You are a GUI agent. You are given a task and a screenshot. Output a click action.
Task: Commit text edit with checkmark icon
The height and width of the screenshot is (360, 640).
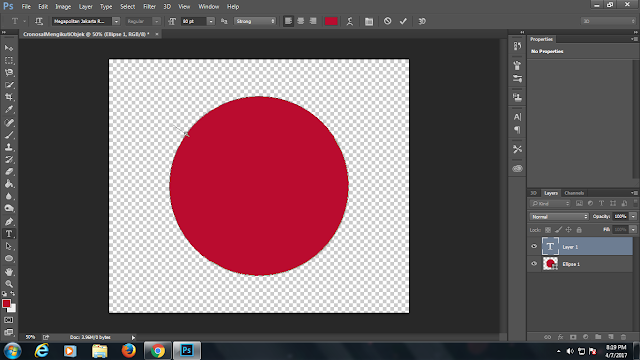(x=403, y=21)
